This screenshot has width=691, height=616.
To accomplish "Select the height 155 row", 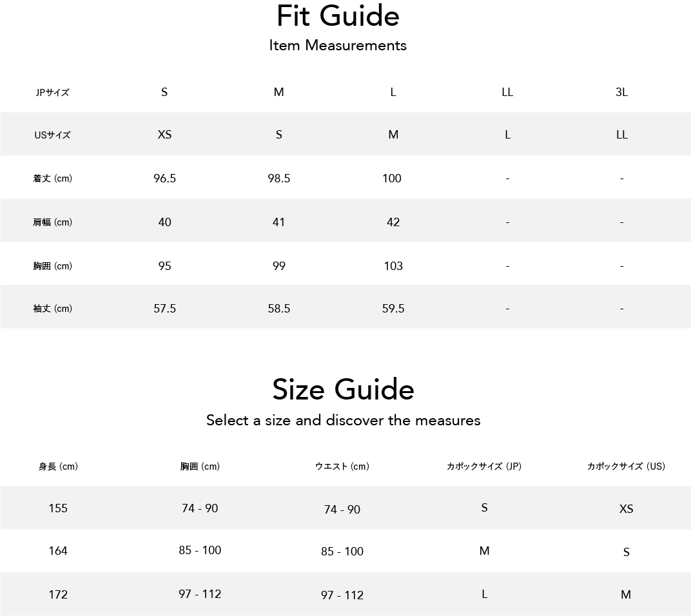I will 345,508.
